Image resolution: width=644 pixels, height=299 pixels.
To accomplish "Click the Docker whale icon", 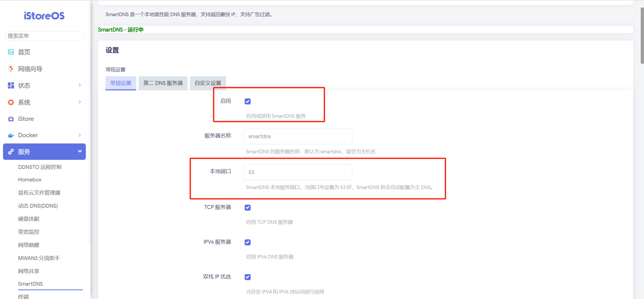I will pyautogui.click(x=11, y=135).
